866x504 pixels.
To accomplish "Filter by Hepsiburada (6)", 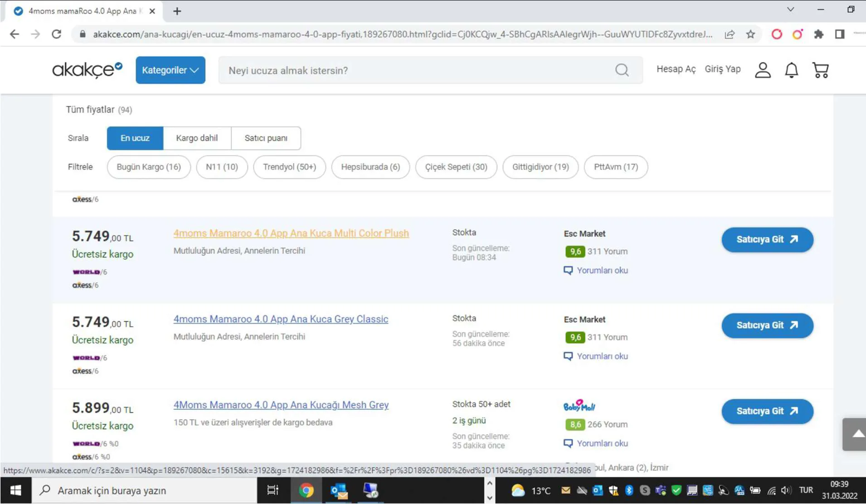I will pyautogui.click(x=370, y=167).
